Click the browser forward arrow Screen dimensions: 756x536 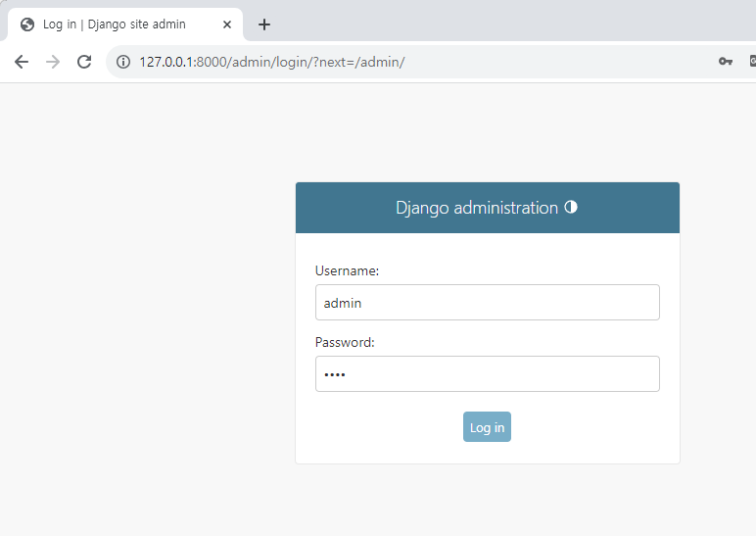coord(53,62)
